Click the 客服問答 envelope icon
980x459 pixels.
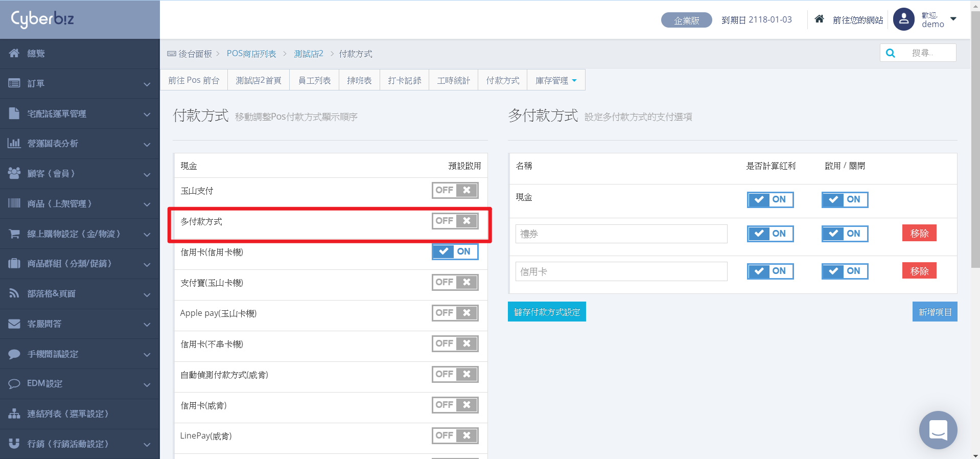coord(14,324)
